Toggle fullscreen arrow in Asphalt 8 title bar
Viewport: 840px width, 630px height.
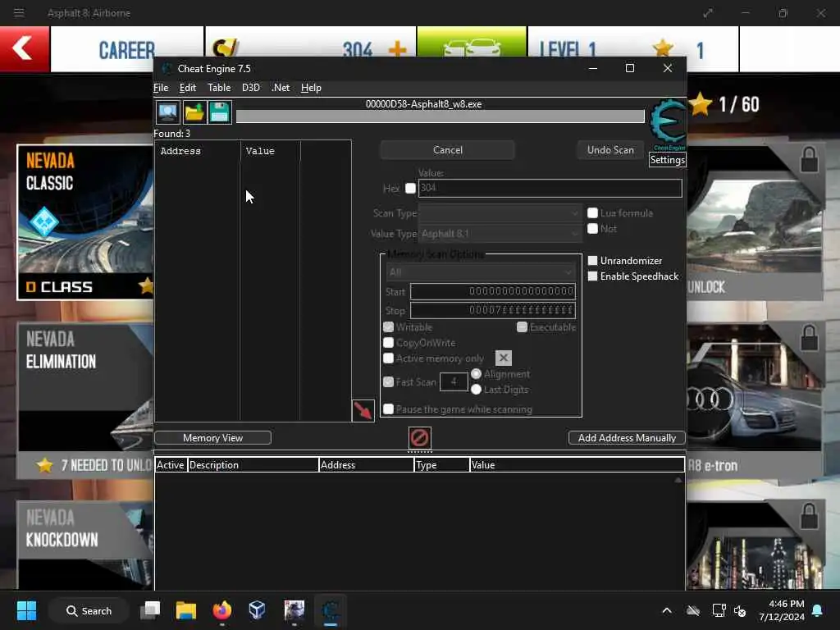point(708,13)
